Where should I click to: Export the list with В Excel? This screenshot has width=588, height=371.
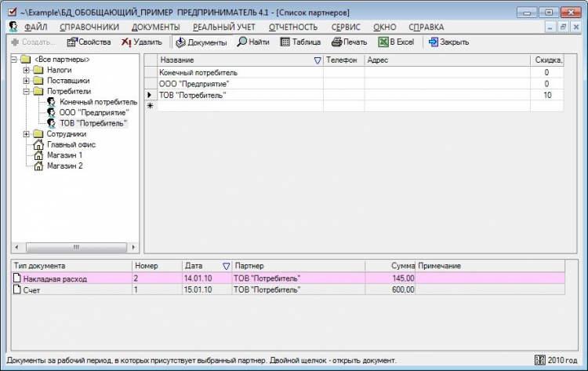point(397,42)
